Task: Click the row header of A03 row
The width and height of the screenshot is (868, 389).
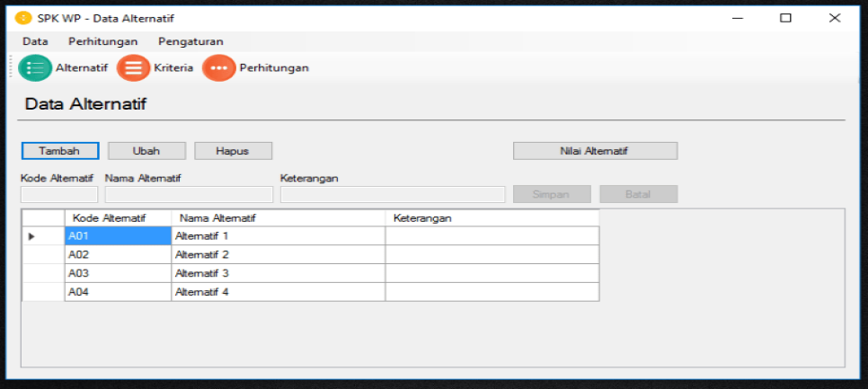Action: point(43,273)
